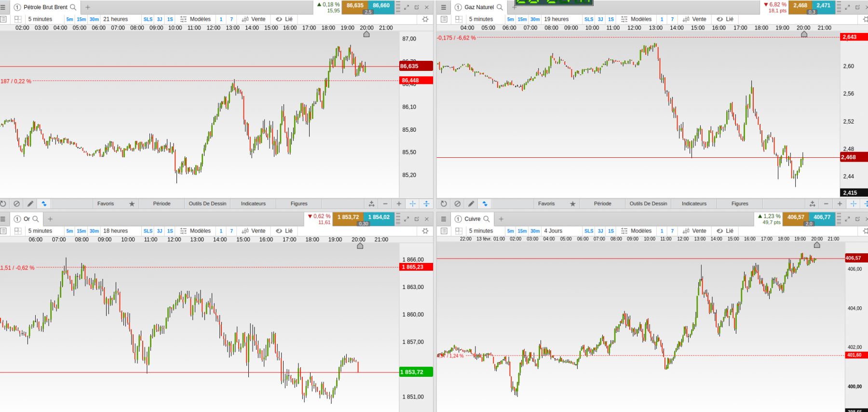Image resolution: width=868 pixels, height=412 pixels.
Task: Open layout grid icon in Cuivre toolbar
Action: pos(459,231)
